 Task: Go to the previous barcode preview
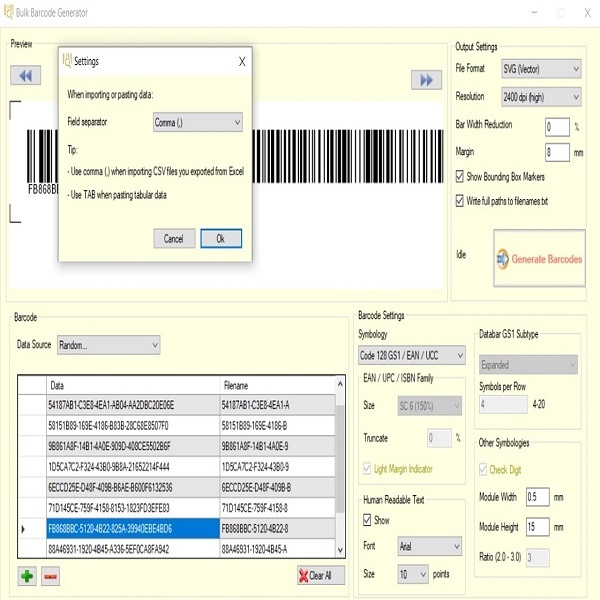(25, 75)
